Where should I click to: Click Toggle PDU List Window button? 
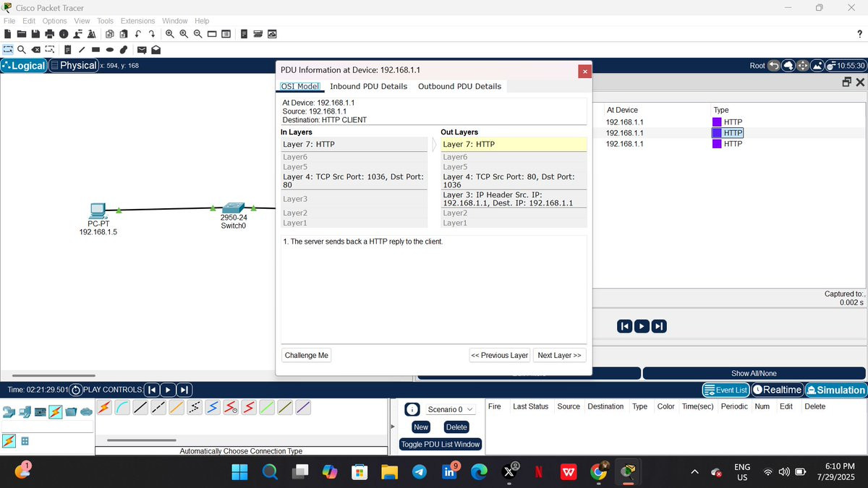[441, 444]
